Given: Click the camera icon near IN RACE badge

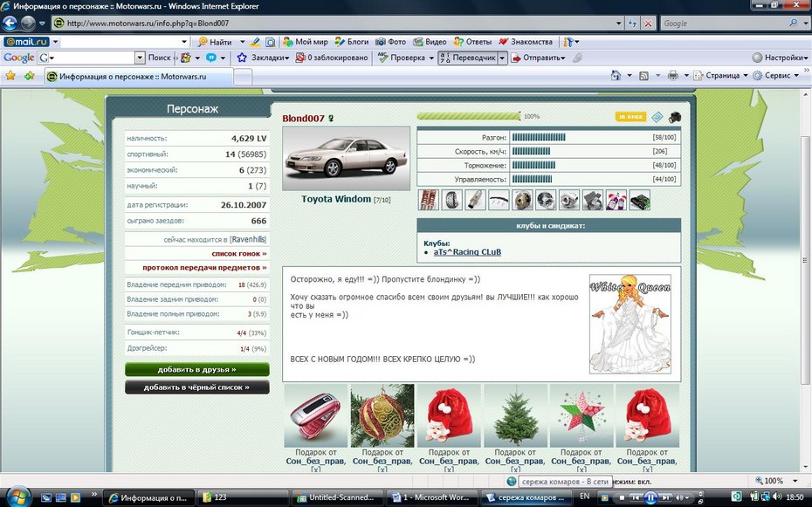Looking at the screenshot, I should pos(674,117).
